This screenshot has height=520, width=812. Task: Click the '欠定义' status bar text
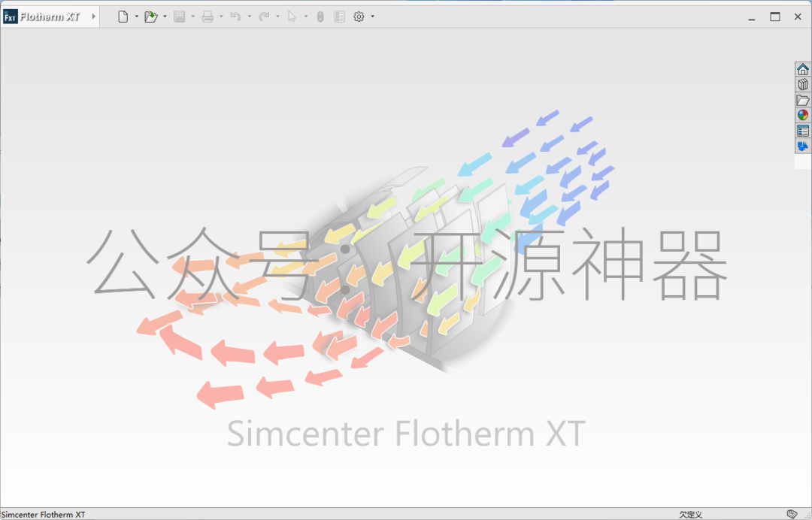pos(691,514)
